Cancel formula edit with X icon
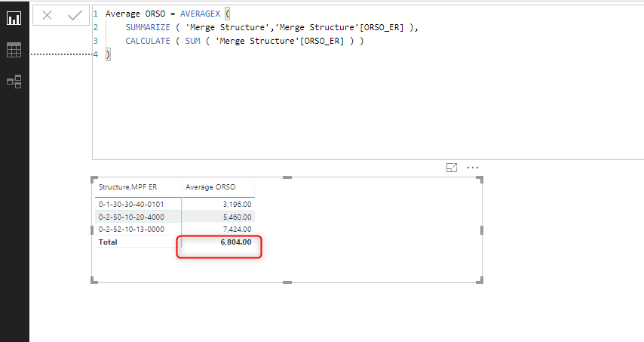644x342 pixels. [48, 16]
